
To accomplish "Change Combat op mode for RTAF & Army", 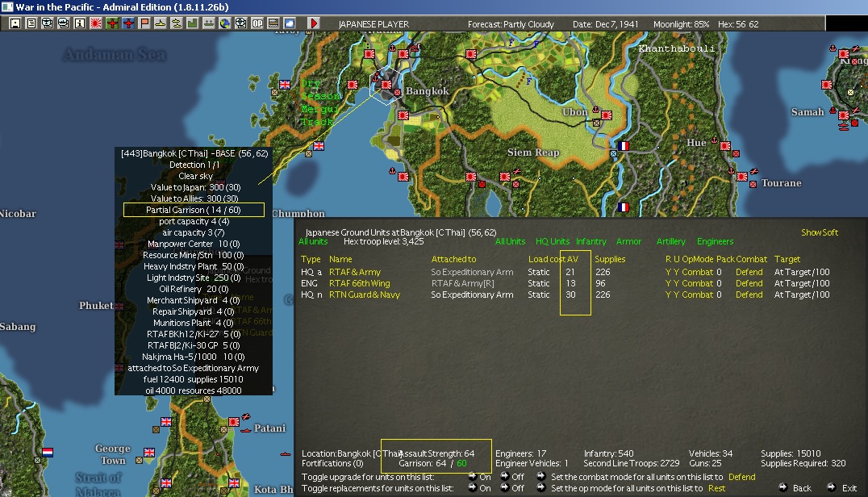I will tap(698, 272).
